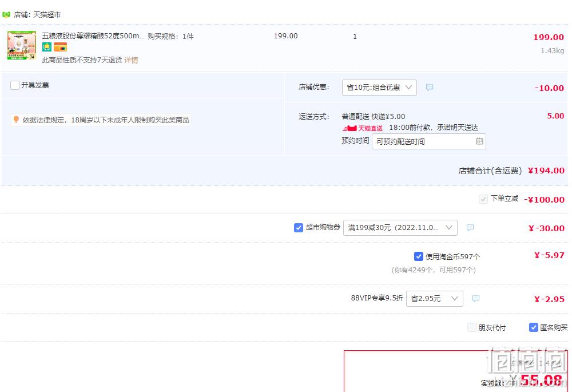Click the orange credit card badge icon
The image size is (572, 392).
[x=60, y=47]
